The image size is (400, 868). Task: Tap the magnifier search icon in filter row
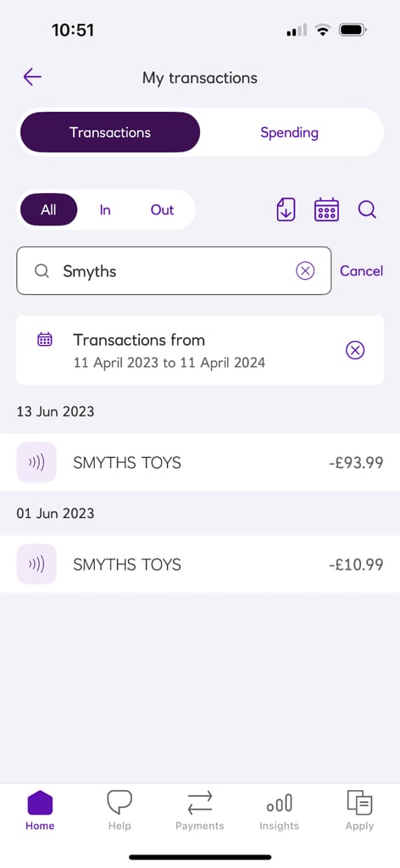pos(367,210)
